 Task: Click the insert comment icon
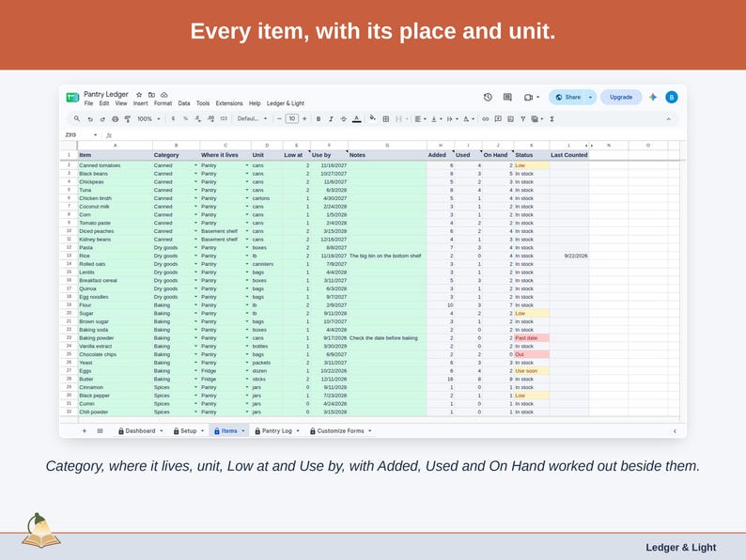498,119
